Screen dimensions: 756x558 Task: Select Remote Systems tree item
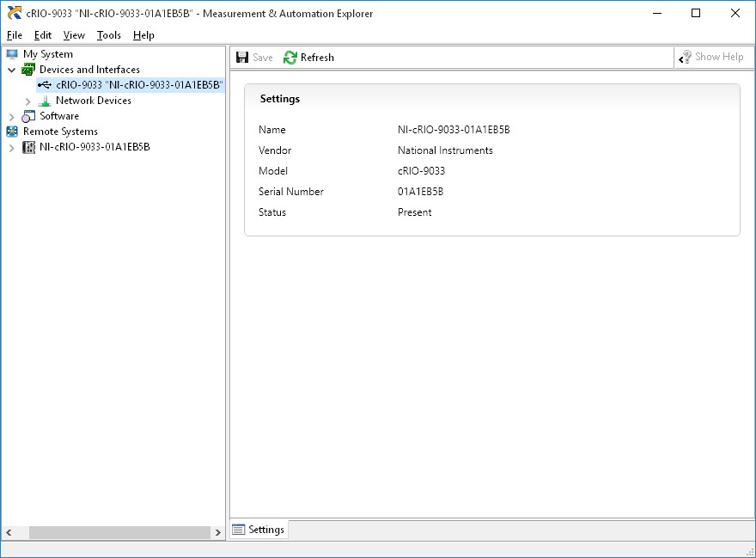[x=60, y=132]
